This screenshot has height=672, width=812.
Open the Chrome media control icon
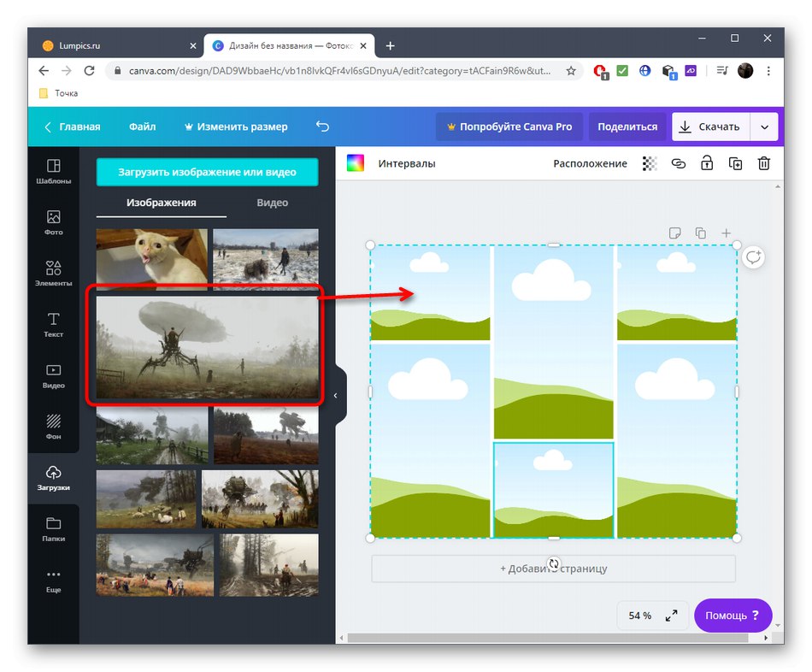(x=722, y=71)
